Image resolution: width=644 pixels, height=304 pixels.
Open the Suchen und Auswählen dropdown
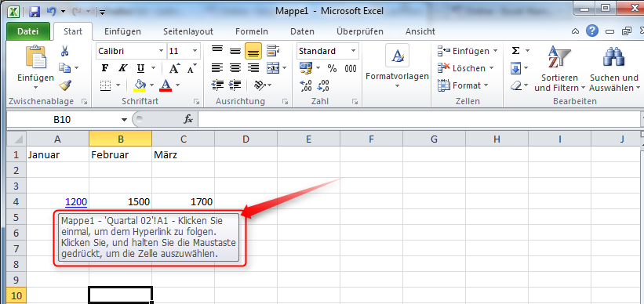click(614, 82)
